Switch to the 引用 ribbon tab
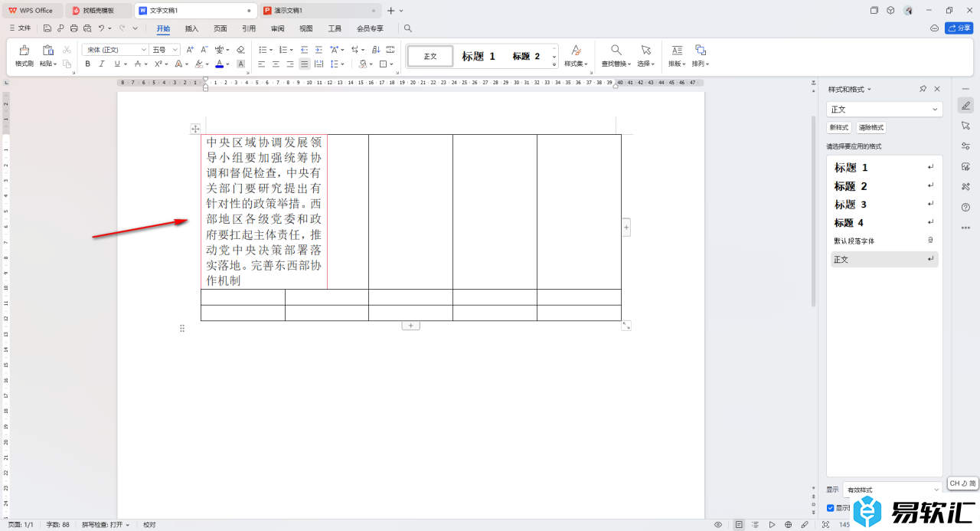Image resolution: width=980 pixels, height=531 pixels. [x=249, y=28]
